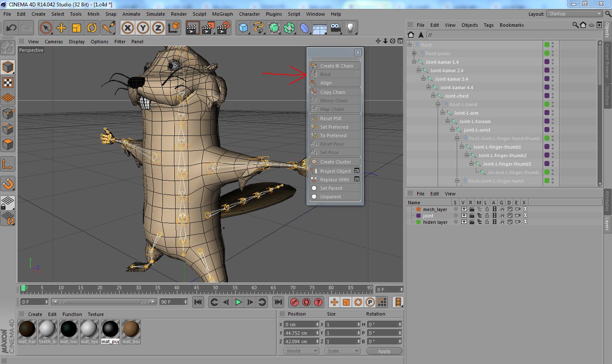Viewport: 612px width, 364px height.
Task: Toggle coordinate system icon
Action: pos(174,28)
